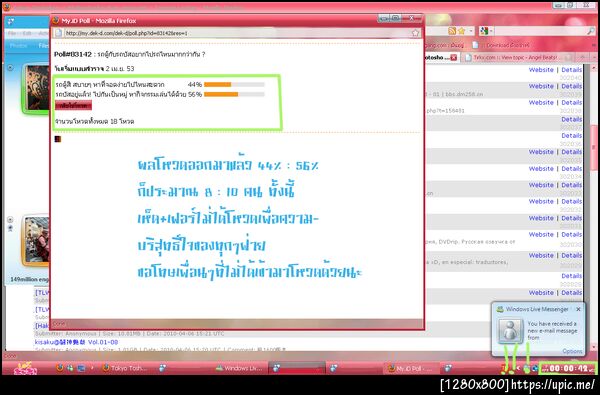
Task: Click the page icon beside the poll URL
Action: [58, 33]
